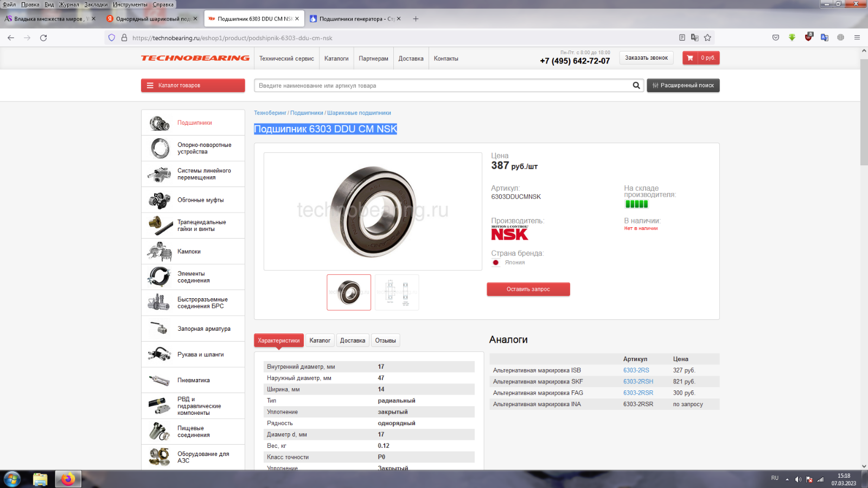Open Firefox hamburger application menu
The image size is (868, 488).
(857, 38)
